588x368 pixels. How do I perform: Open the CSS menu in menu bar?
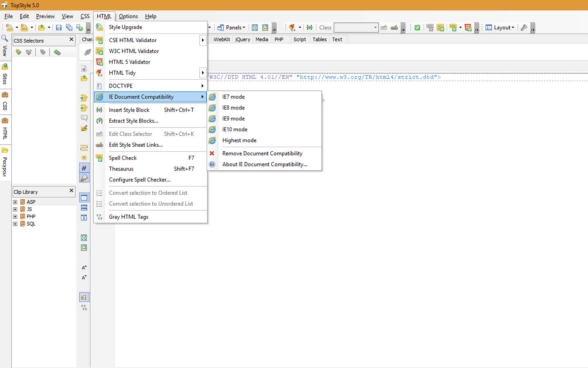click(85, 16)
